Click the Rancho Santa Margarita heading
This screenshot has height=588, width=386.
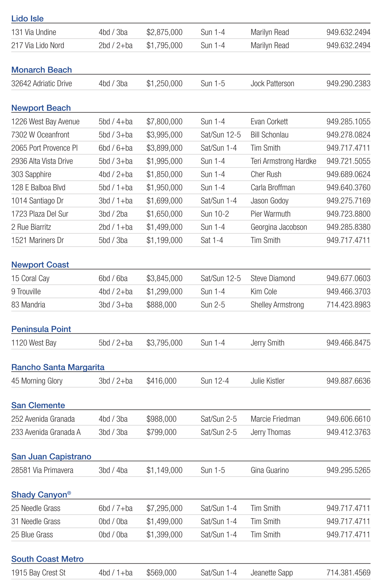tap(58, 367)
